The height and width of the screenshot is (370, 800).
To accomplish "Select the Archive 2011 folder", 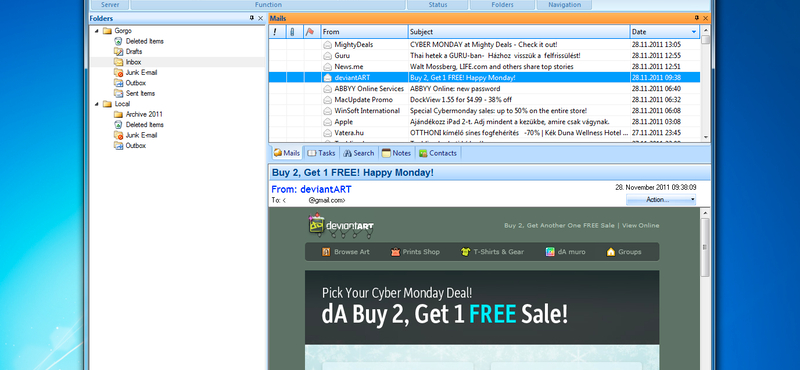I will coord(144,114).
